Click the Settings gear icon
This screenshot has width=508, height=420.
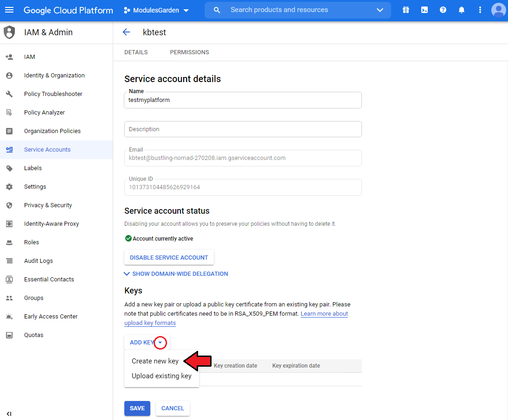[x=9, y=187]
